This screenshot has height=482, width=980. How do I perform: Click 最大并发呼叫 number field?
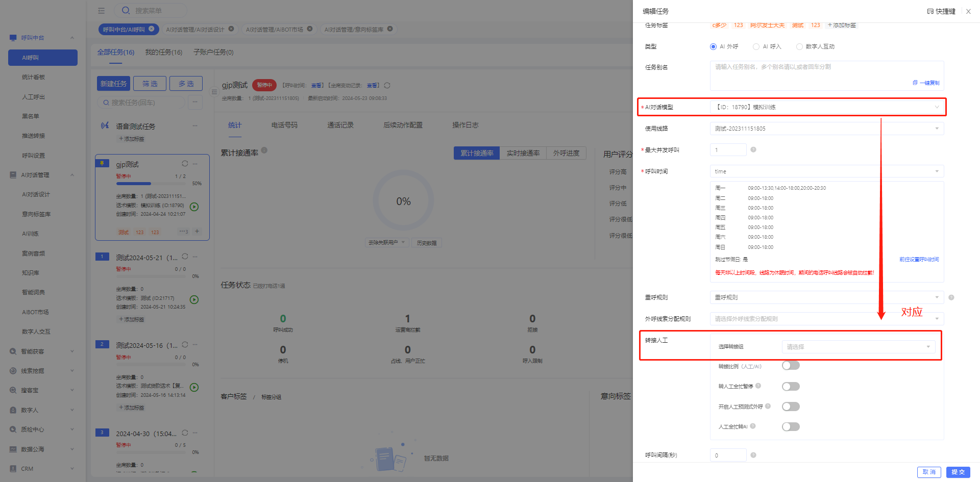728,149
